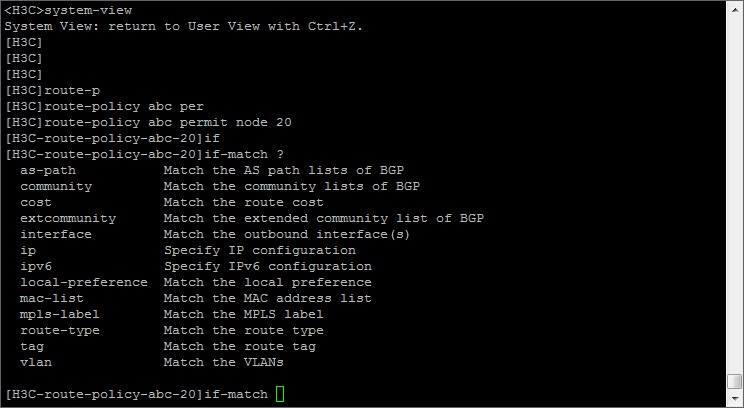Click the mac-list keyword
Screen dimensions: 744x408
52,298
